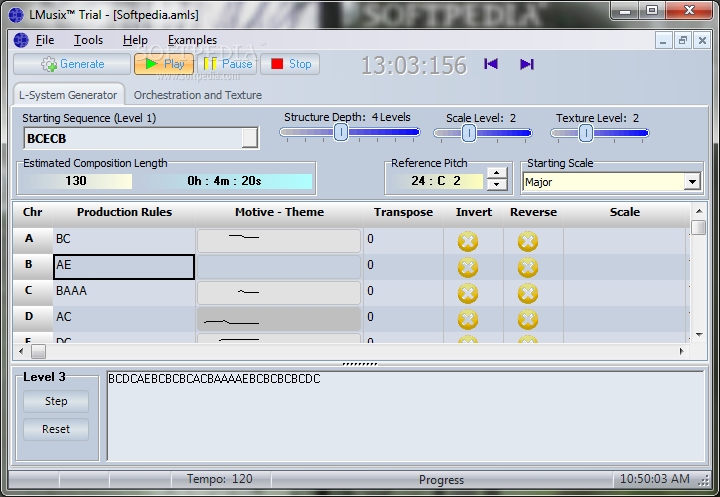Click the Reset button
The image size is (720, 497).
tap(56, 429)
